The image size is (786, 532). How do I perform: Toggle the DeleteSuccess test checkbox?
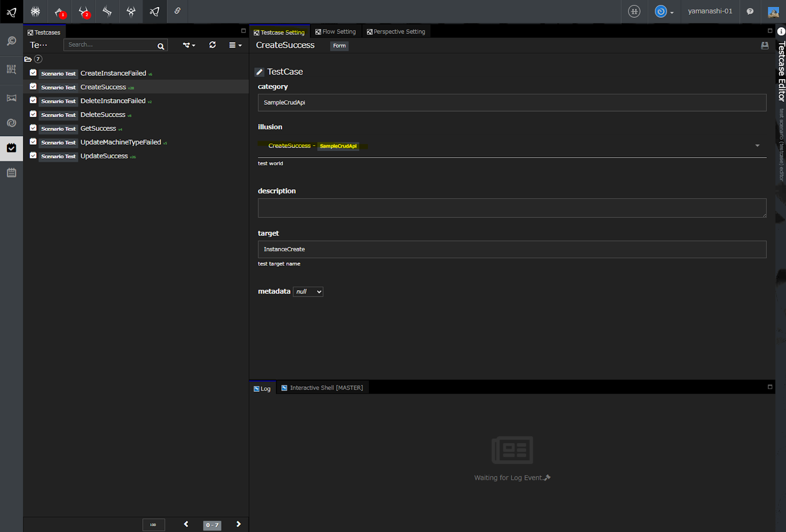pos(33,114)
